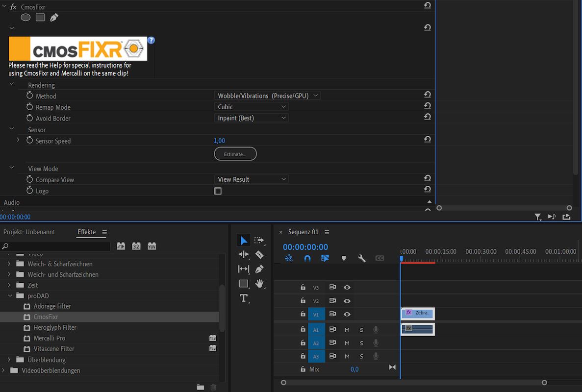Create a 4-point polygon mask for CmosFixr
Screen dimensions: 582x392
pyautogui.click(x=40, y=18)
